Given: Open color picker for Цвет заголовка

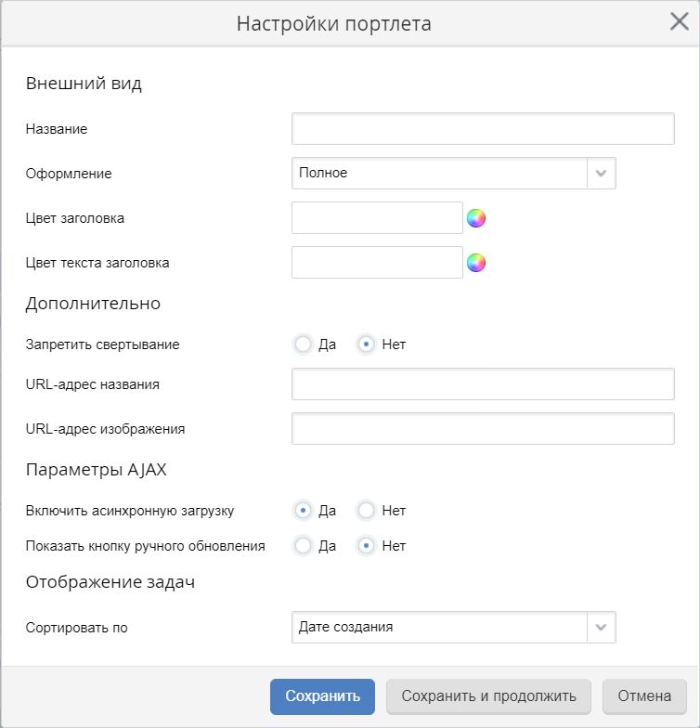Looking at the screenshot, I should [475, 218].
